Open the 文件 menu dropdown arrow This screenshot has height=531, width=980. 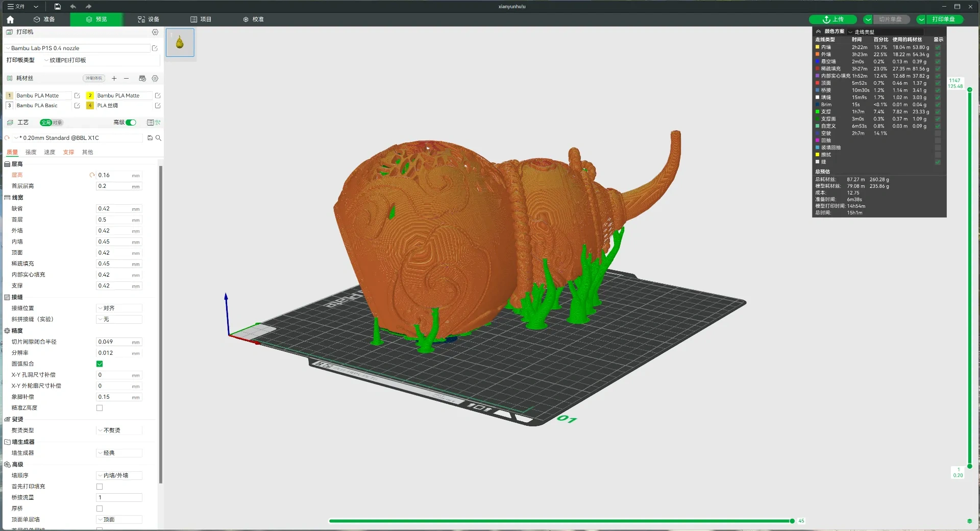pyautogui.click(x=36, y=7)
